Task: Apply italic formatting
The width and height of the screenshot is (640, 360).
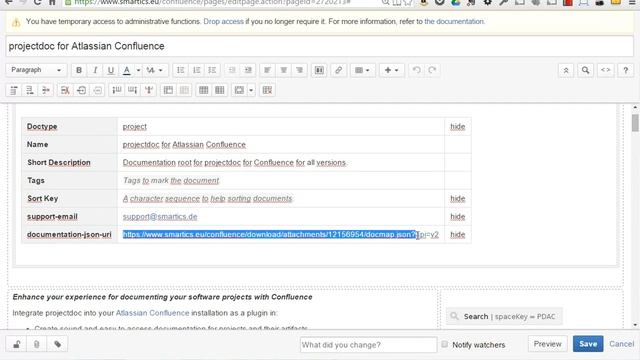Action: (95, 70)
